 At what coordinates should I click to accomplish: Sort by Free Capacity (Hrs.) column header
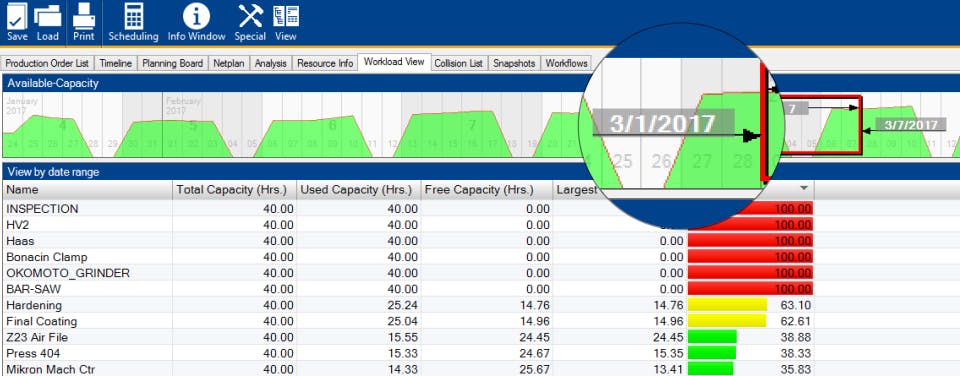pyautogui.click(x=487, y=190)
